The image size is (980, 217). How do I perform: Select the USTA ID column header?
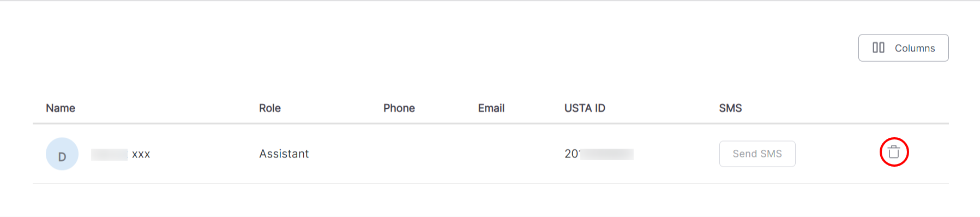click(585, 108)
